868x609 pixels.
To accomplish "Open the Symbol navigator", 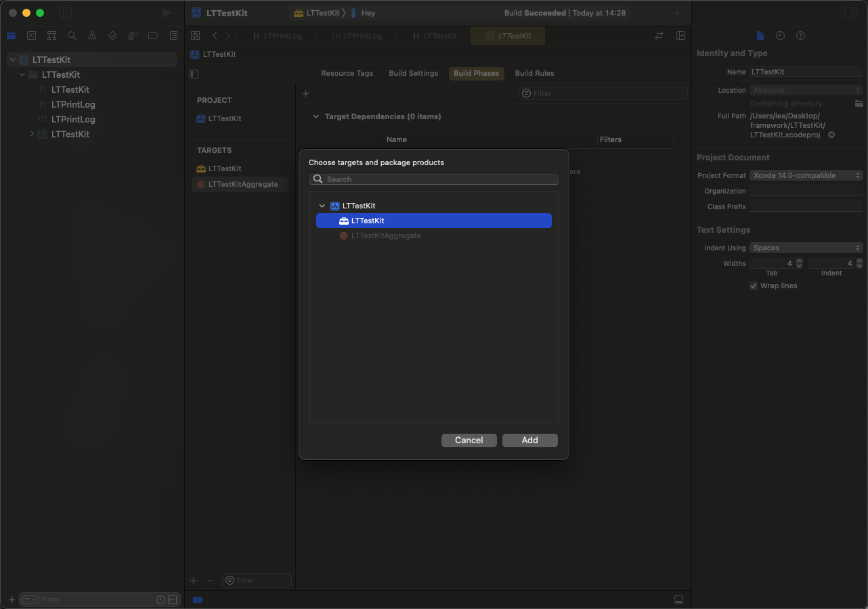I will click(x=51, y=36).
